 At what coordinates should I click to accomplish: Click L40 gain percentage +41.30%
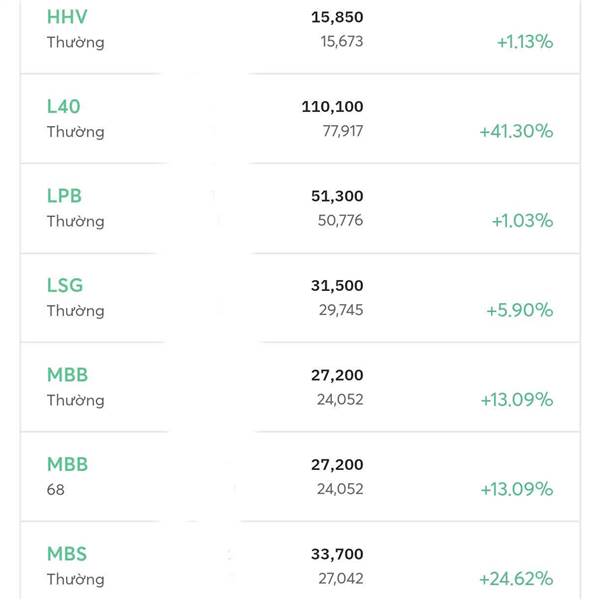[x=516, y=131]
